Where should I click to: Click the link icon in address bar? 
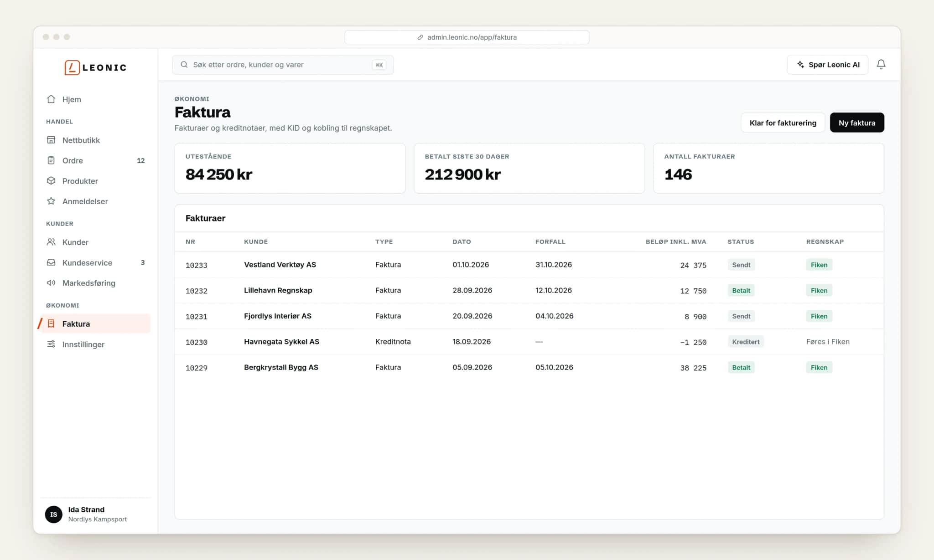click(x=420, y=37)
